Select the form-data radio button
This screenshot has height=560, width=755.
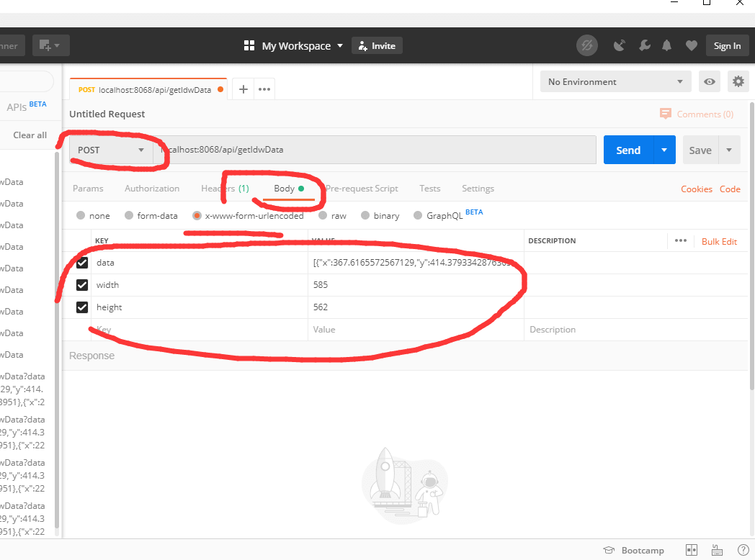(x=129, y=215)
